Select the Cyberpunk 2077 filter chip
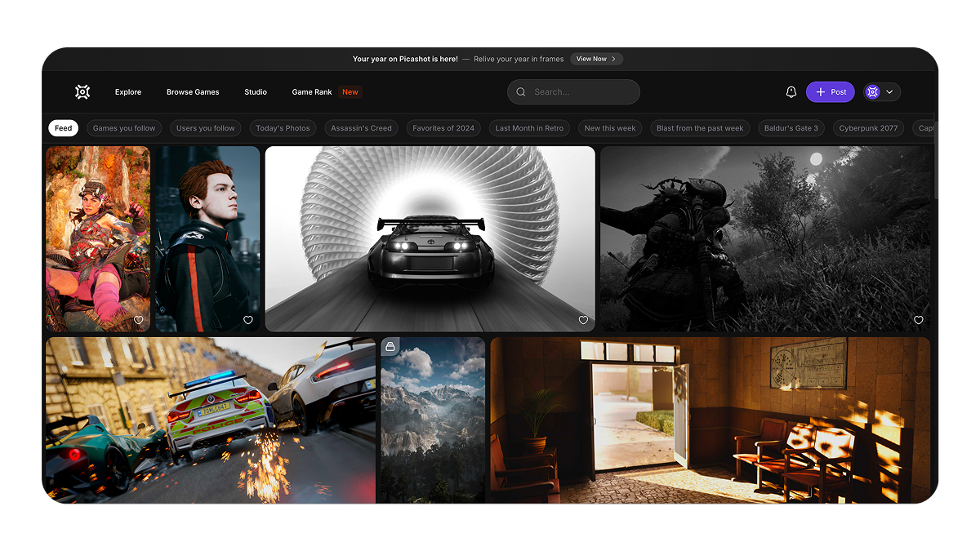This screenshot has height=551, width=980. pos(868,128)
